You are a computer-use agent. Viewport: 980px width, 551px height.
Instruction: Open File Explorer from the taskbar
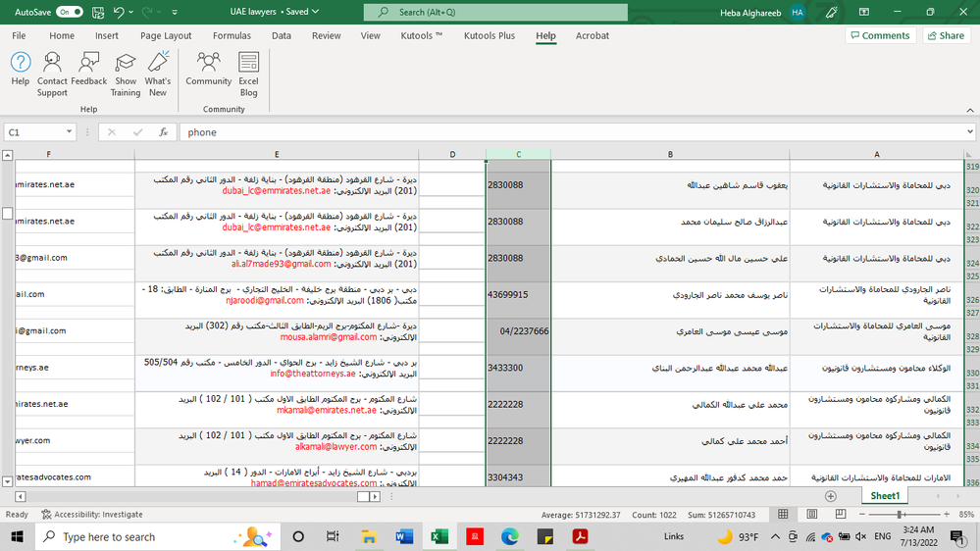369,536
